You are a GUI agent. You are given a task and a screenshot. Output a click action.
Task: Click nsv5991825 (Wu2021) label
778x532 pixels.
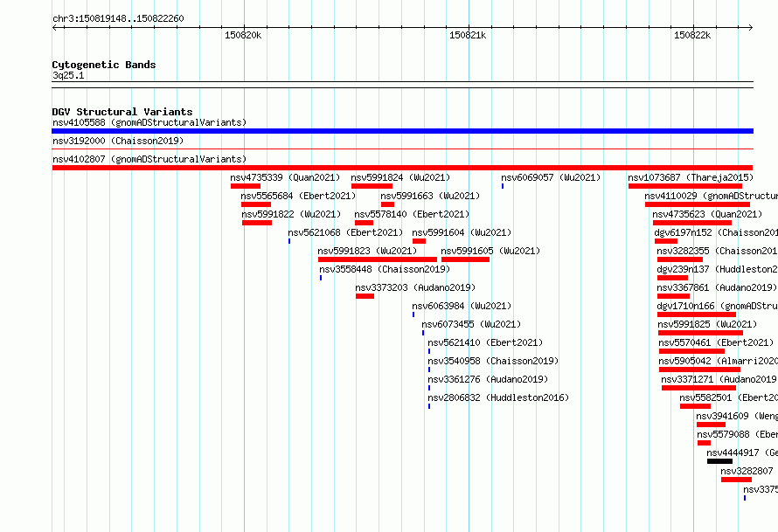pos(707,324)
